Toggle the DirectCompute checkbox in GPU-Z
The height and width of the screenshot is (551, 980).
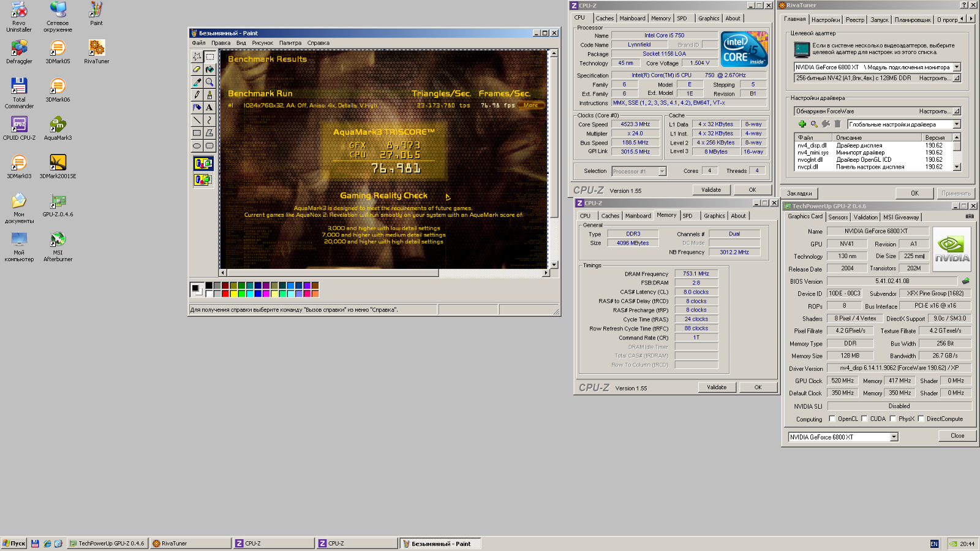point(921,419)
